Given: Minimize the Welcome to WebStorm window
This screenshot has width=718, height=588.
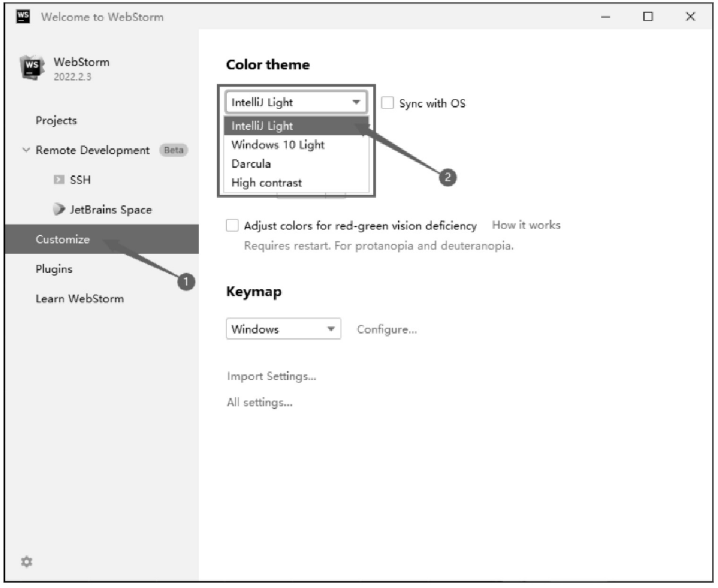Looking at the screenshot, I should (x=606, y=16).
